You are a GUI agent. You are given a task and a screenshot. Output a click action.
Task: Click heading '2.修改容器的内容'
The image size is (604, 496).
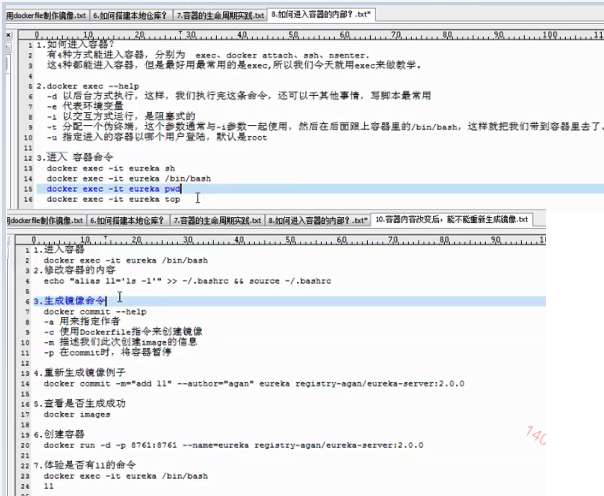click(75, 270)
